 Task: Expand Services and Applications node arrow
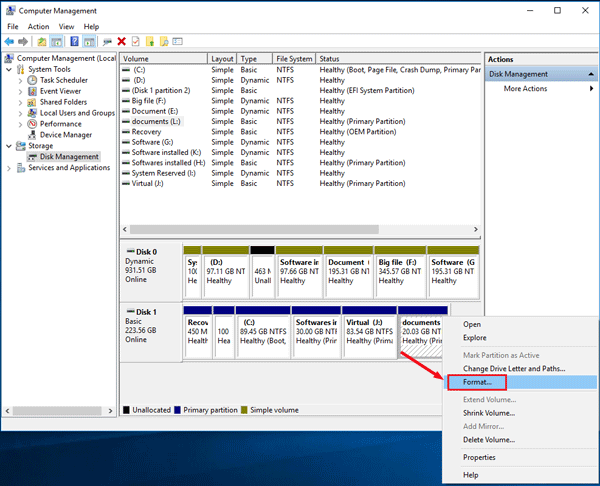tap(9, 168)
